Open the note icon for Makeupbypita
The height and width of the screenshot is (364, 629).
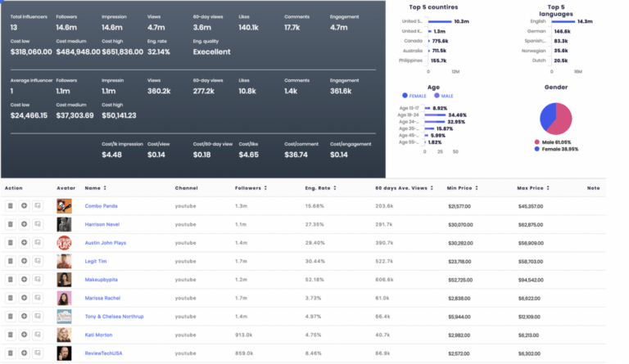point(38,280)
